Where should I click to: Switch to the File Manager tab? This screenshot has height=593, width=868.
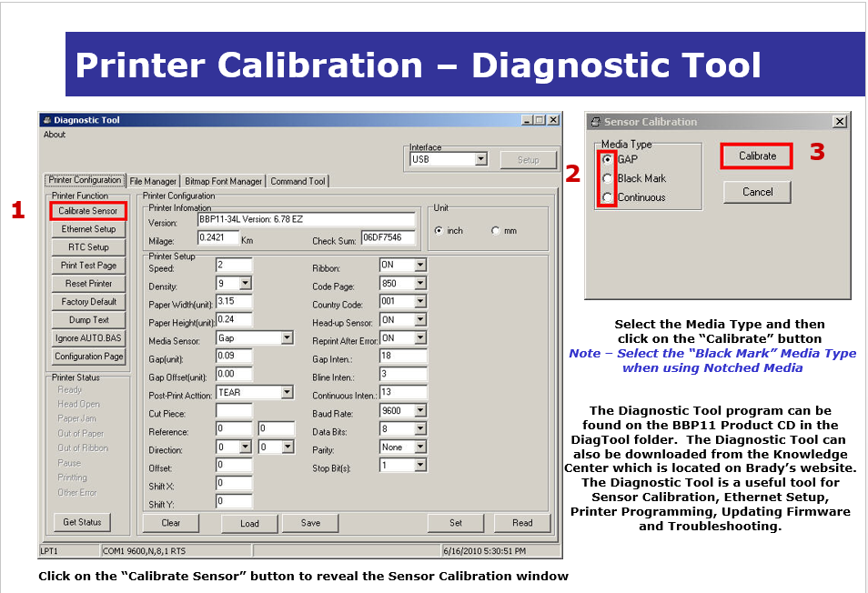click(153, 181)
